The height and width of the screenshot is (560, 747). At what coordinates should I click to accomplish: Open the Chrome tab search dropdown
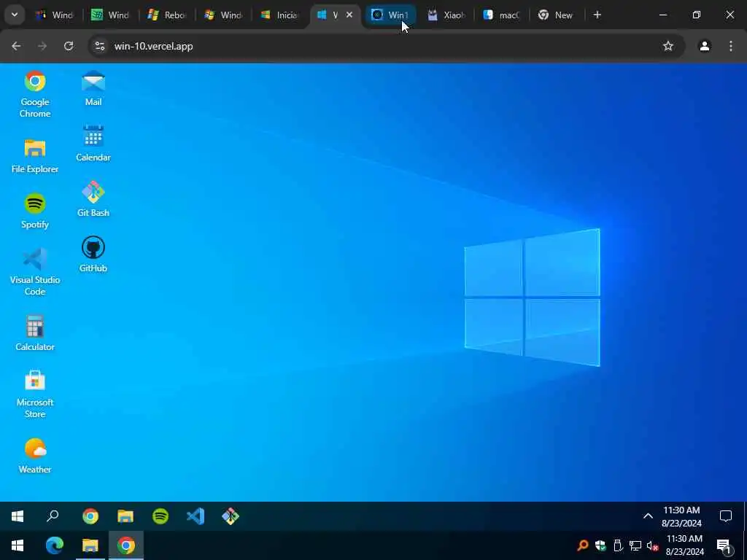15,15
